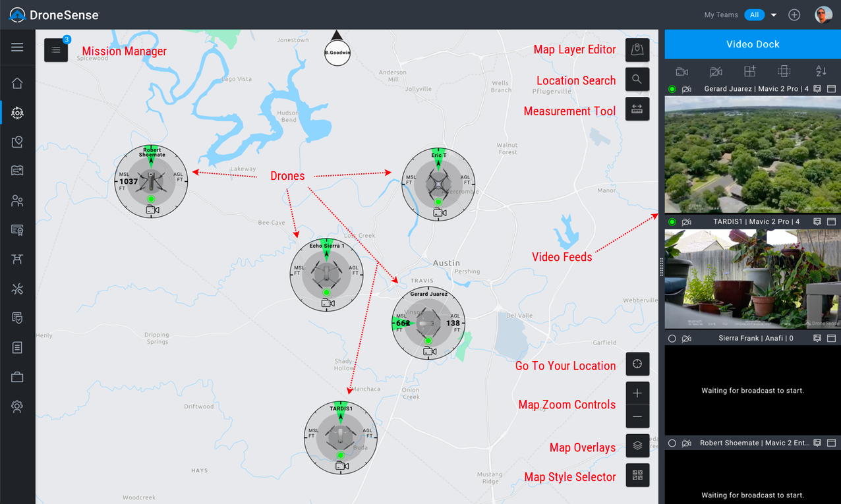Open the user profile avatar

click(823, 14)
